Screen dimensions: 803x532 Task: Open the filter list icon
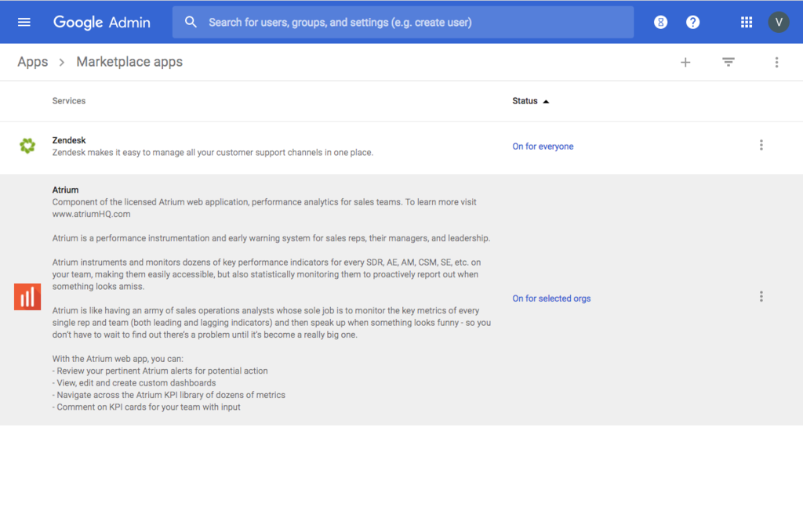click(x=729, y=63)
